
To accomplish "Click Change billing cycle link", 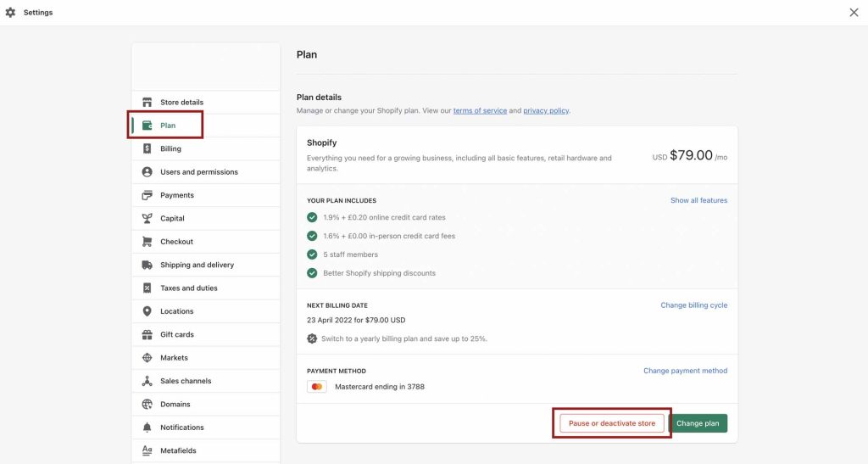I will [x=693, y=305].
